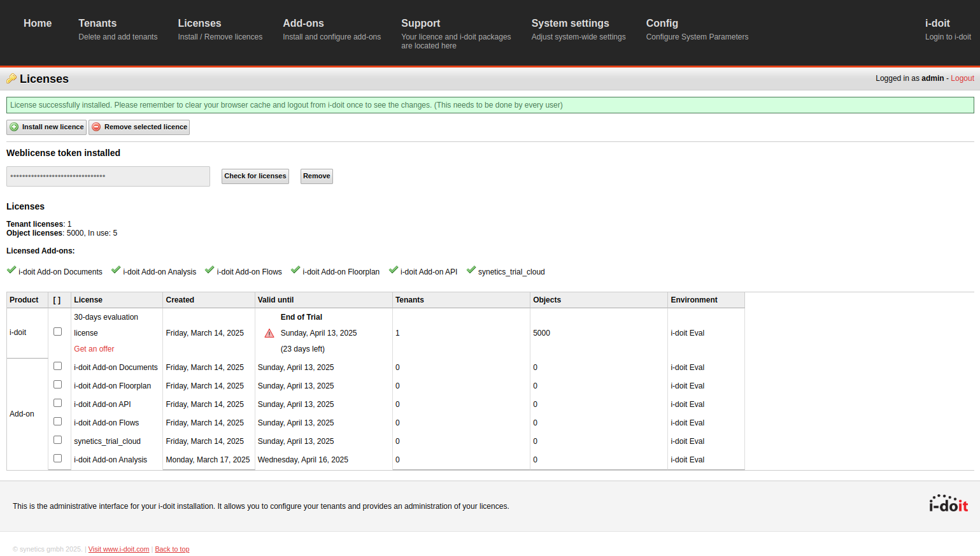Viewport: 980px width, 556px height.
Task: Tick the checkbox for 30-days evaluation license
Action: pyautogui.click(x=58, y=332)
